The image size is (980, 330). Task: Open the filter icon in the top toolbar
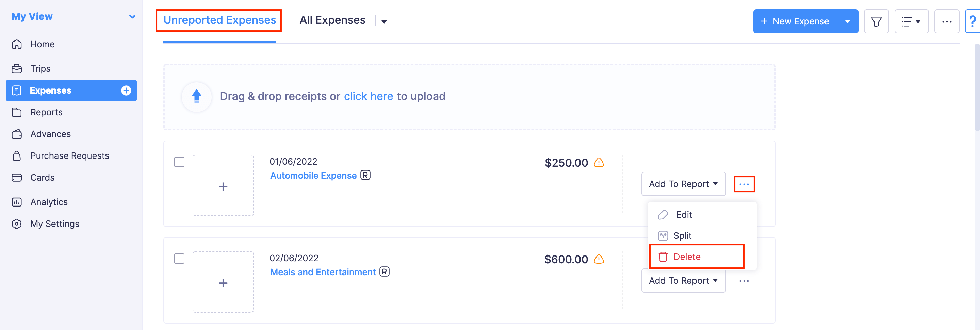pyautogui.click(x=876, y=21)
